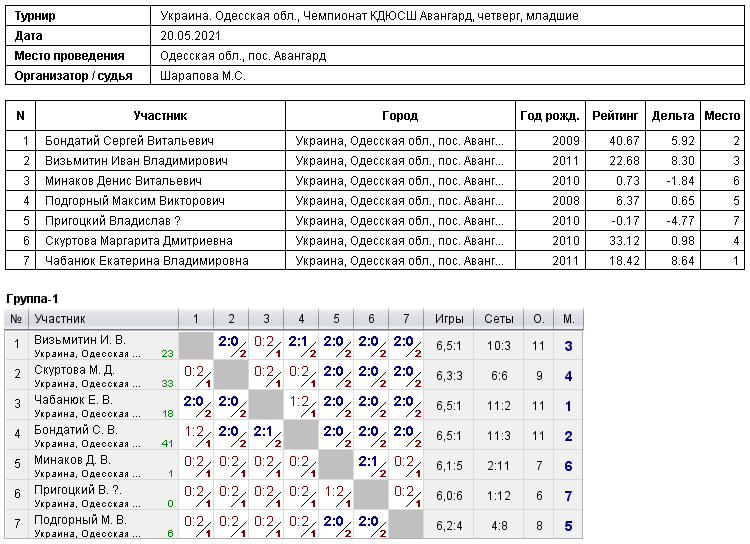Click the 2:1 score for Минаков vs Пригоцкий
The width and height of the screenshot is (750, 544).
pyautogui.click(x=371, y=465)
